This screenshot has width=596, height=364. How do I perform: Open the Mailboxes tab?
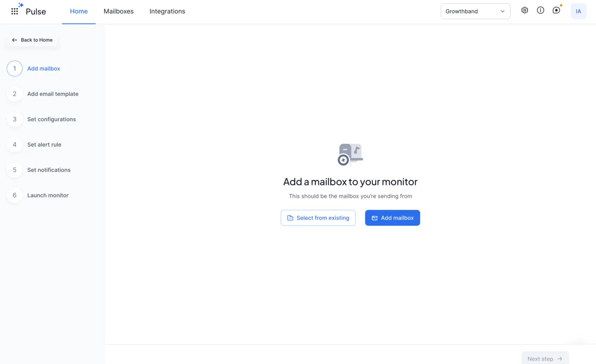(x=119, y=11)
